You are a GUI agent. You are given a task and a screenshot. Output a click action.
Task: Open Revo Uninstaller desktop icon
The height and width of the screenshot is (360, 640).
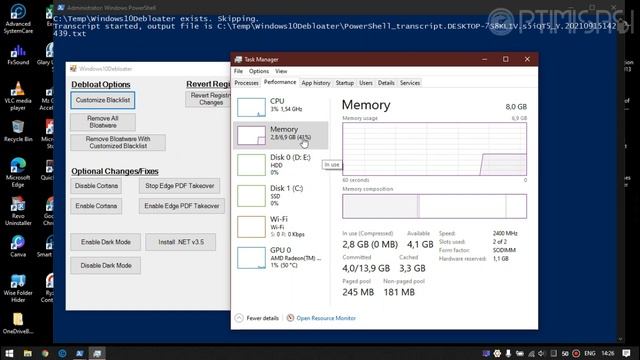[x=18, y=211]
